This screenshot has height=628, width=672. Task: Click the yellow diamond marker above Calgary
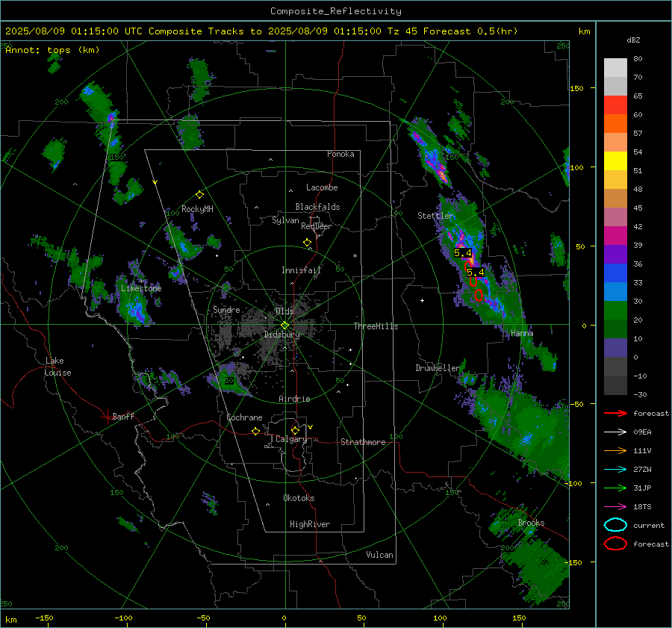(x=295, y=430)
